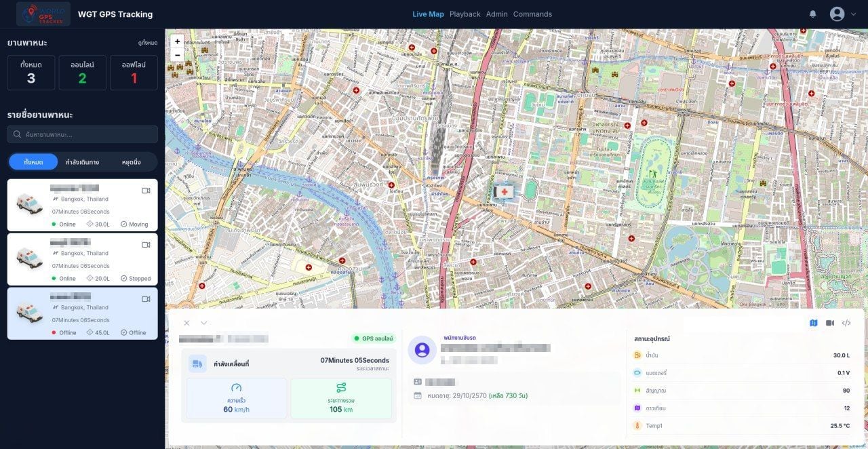Open the Playback tab
868x449 pixels.
[465, 14]
